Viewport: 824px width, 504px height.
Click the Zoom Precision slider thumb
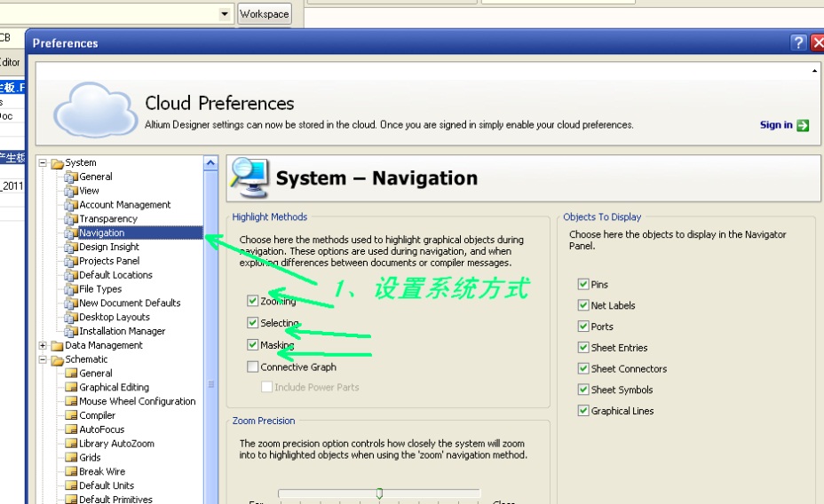(379, 493)
